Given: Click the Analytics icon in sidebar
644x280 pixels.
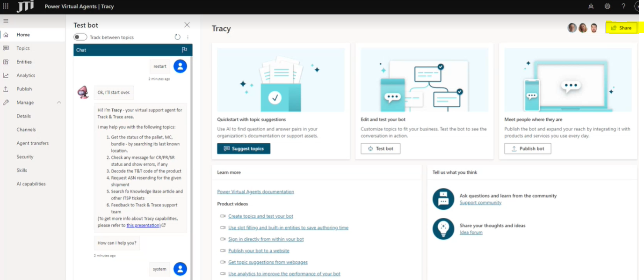Looking at the screenshot, I should tap(6, 75).
